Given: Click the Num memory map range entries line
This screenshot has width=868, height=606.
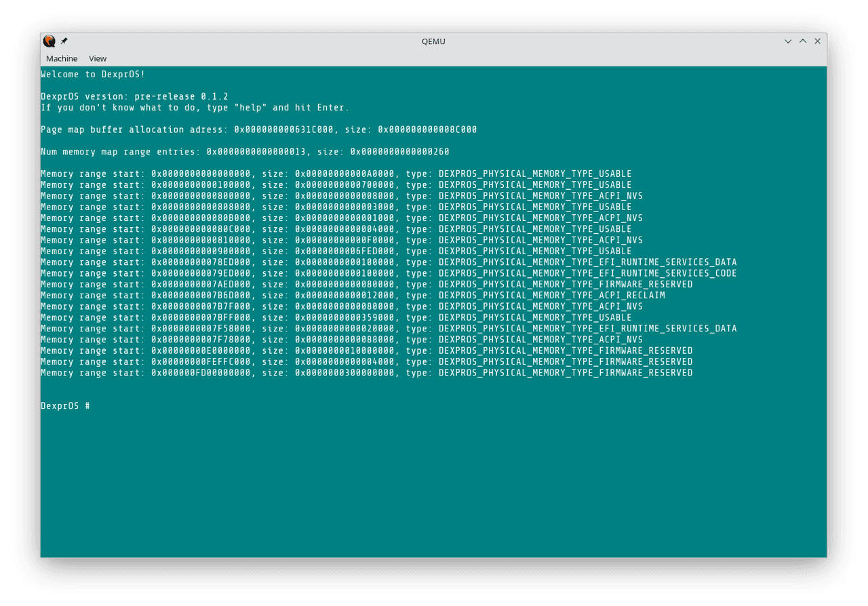Looking at the screenshot, I should point(245,152).
